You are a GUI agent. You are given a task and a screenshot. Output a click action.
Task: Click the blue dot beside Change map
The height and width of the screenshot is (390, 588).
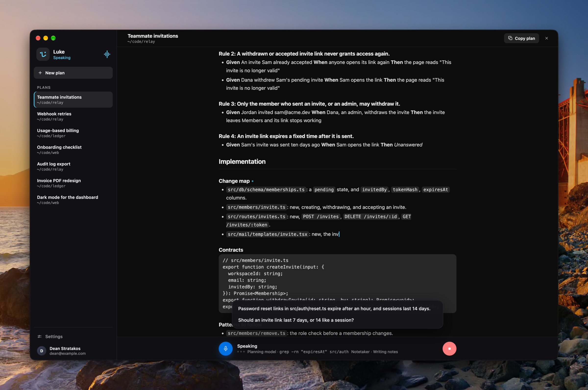253,181
